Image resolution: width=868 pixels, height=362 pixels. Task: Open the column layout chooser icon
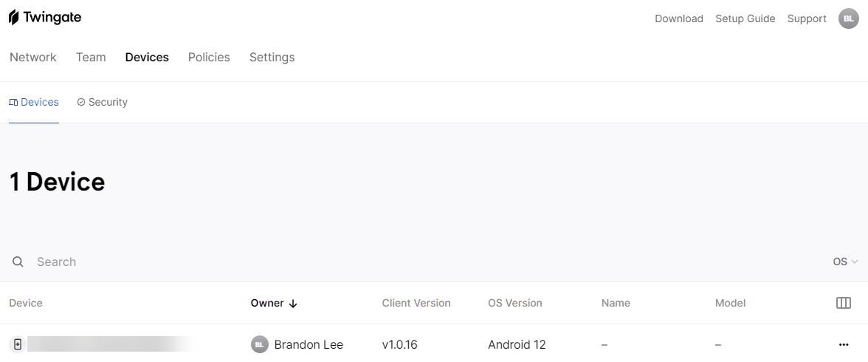(844, 303)
